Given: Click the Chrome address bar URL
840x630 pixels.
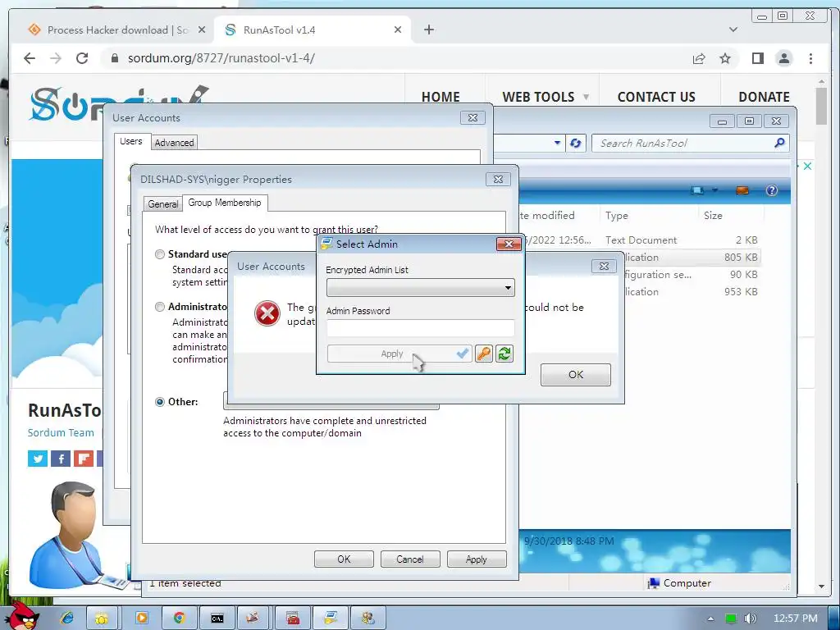Looking at the screenshot, I should click(x=221, y=58).
